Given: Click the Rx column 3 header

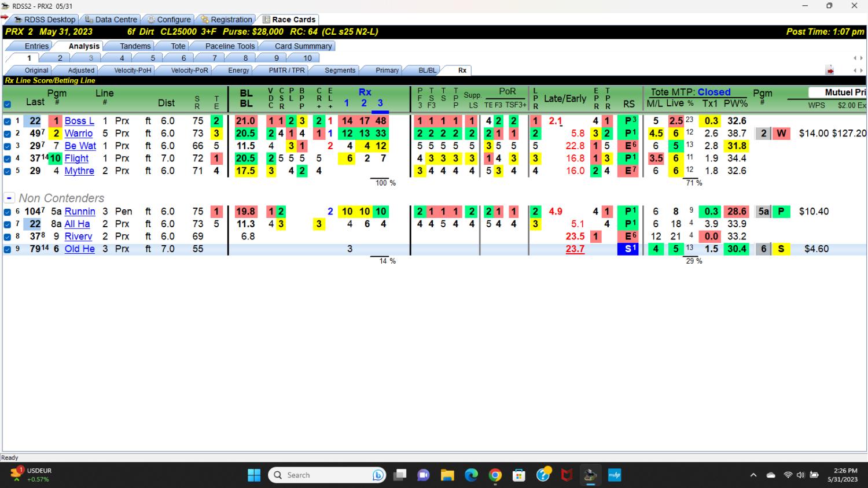Looking at the screenshot, I should 380,103.
